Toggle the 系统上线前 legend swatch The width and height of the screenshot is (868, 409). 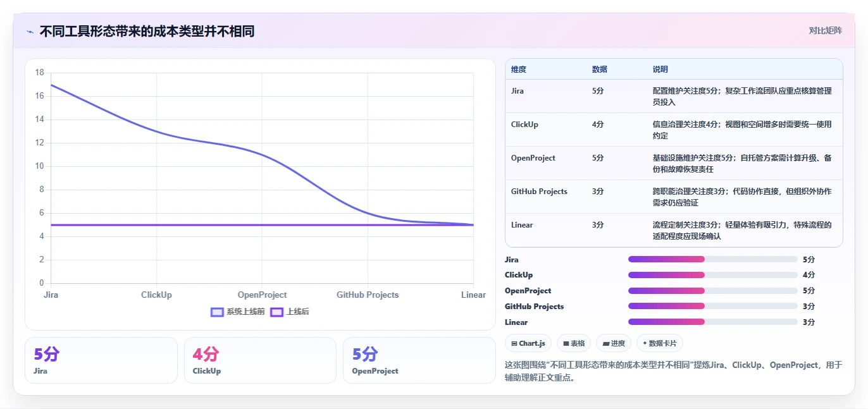[217, 312]
